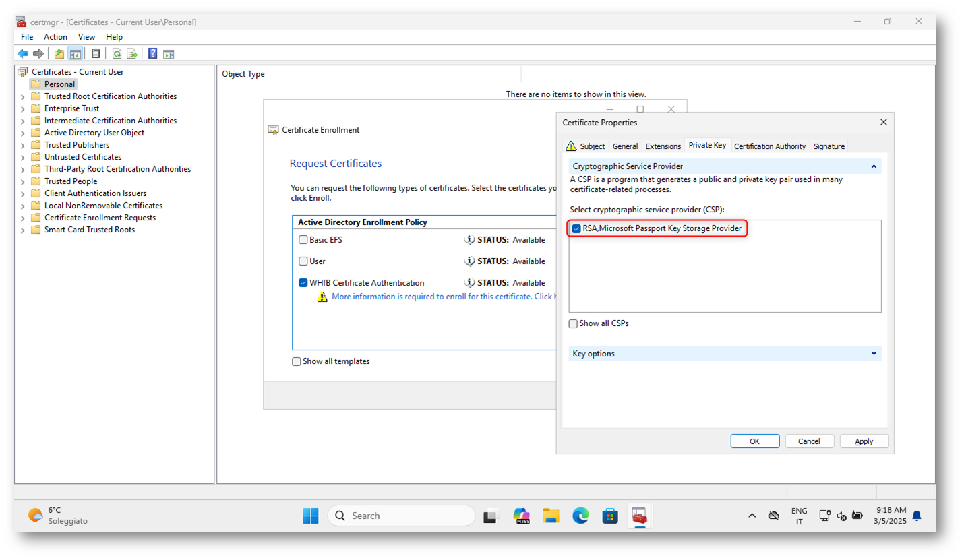Click the Certificates - Current User root node icon
This screenshot has width=964, height=560.
[x=23, y=71]
